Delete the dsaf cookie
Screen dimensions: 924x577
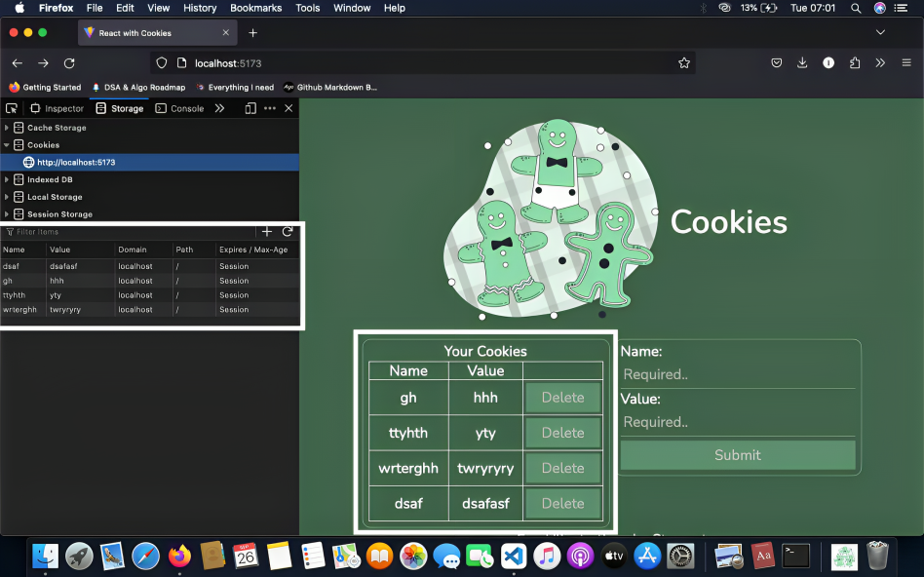click(563, 503)
